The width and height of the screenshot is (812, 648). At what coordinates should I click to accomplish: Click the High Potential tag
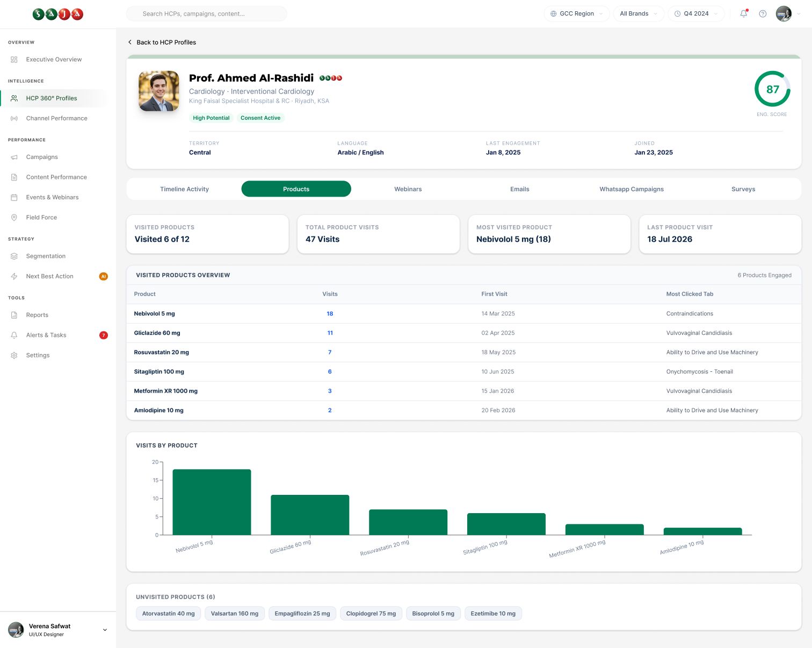[x=211, y=118]
